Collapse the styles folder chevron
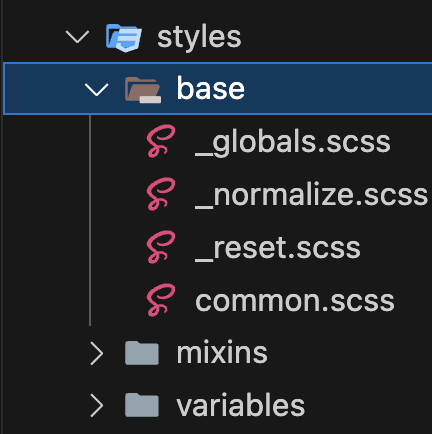432x434 pixels. 77,37
